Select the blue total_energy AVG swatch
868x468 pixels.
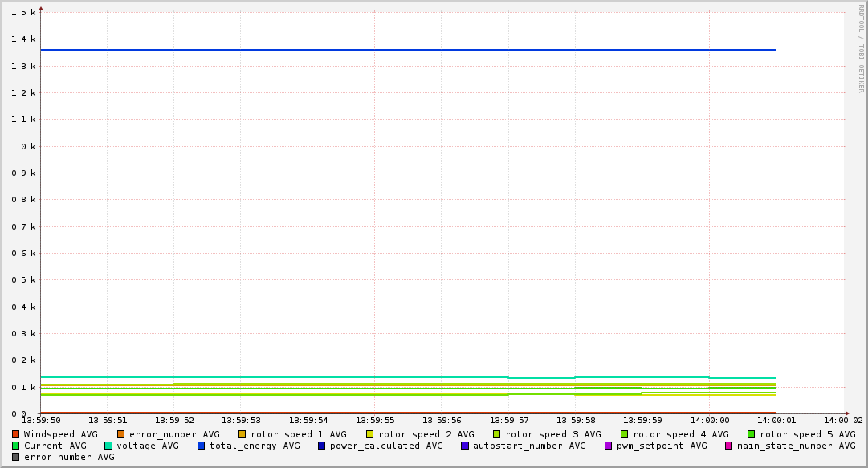(202, 446)
